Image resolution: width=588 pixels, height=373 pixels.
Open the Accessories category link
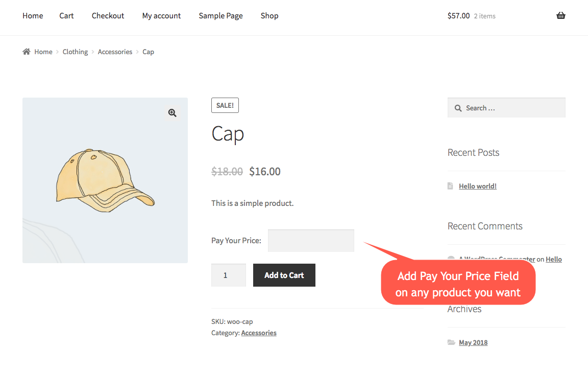click(x=258, y=333)
